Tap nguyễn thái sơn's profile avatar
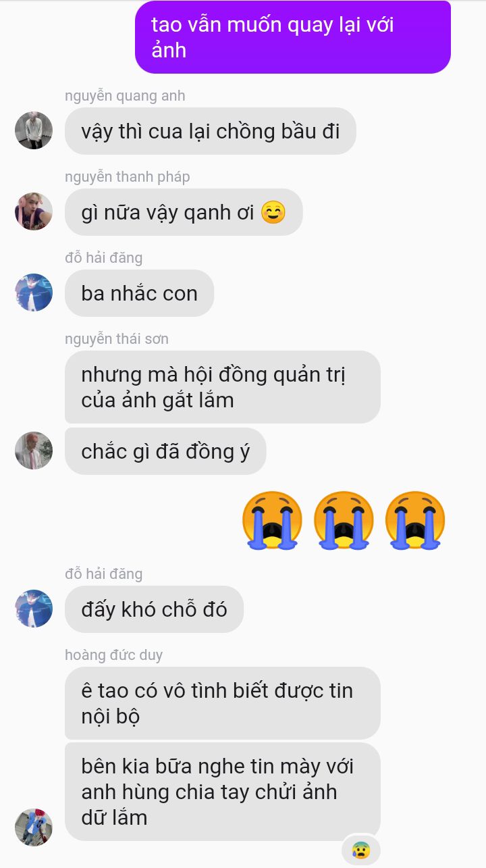Viewport: 486px width, 868px height. 34,451
